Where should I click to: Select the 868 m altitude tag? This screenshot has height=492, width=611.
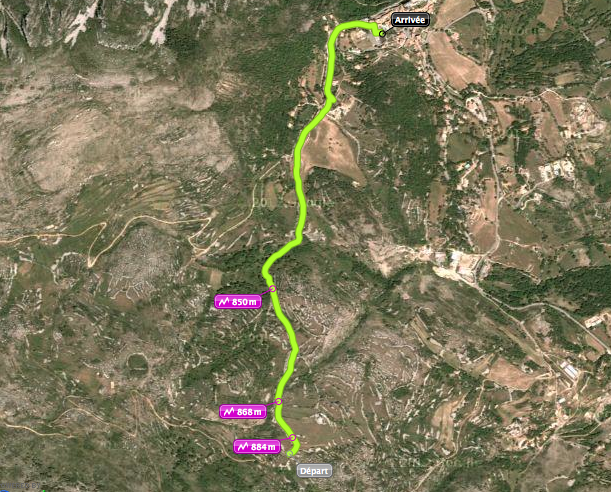(243, 412)
